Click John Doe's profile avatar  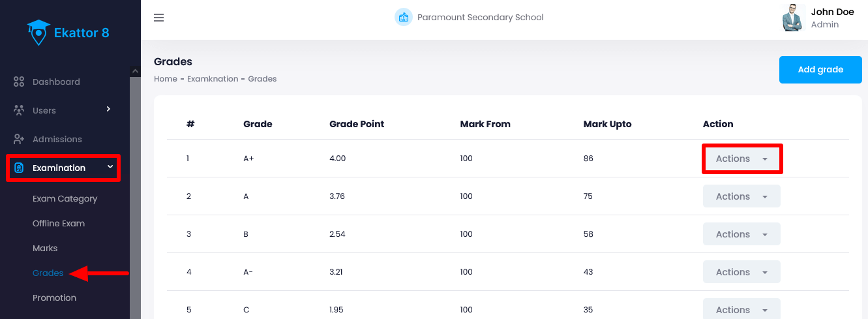(x=793, y=18)
